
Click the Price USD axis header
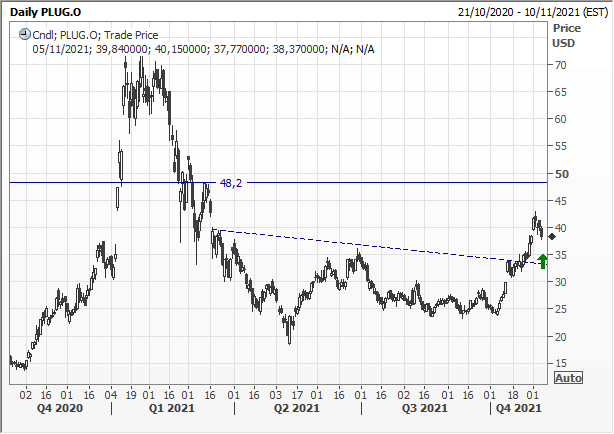pyautogui.click(x=566, y=36)
